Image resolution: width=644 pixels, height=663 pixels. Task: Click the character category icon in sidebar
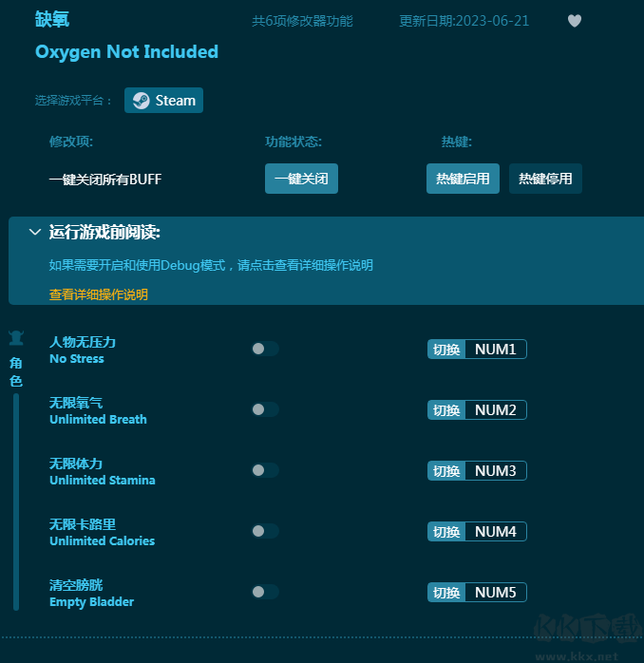click(x=16, y=338)
